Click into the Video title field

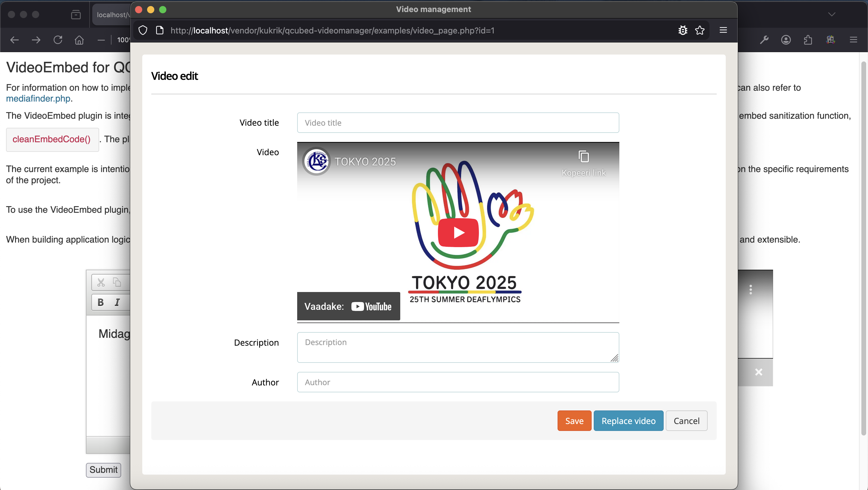(458, 123)
